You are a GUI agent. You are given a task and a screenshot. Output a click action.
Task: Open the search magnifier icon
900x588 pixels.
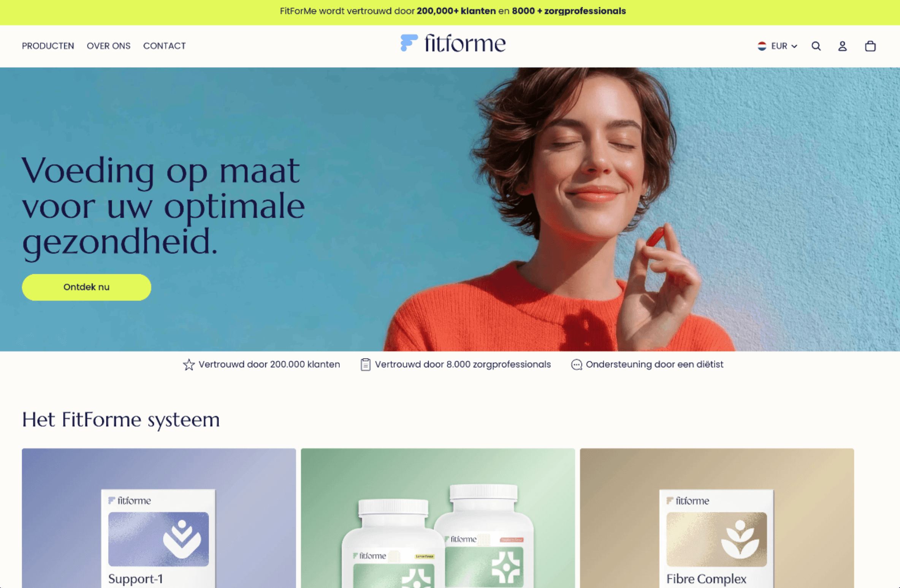(816, 46)
